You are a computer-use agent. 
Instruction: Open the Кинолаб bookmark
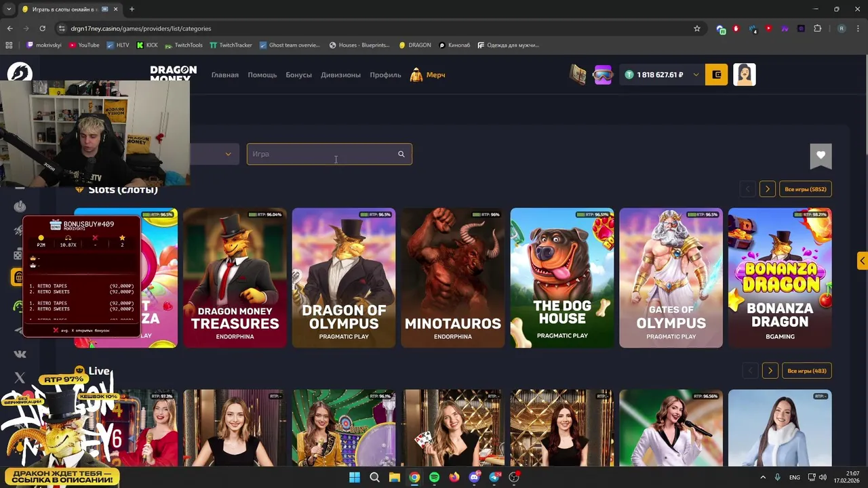coord(454,45)
